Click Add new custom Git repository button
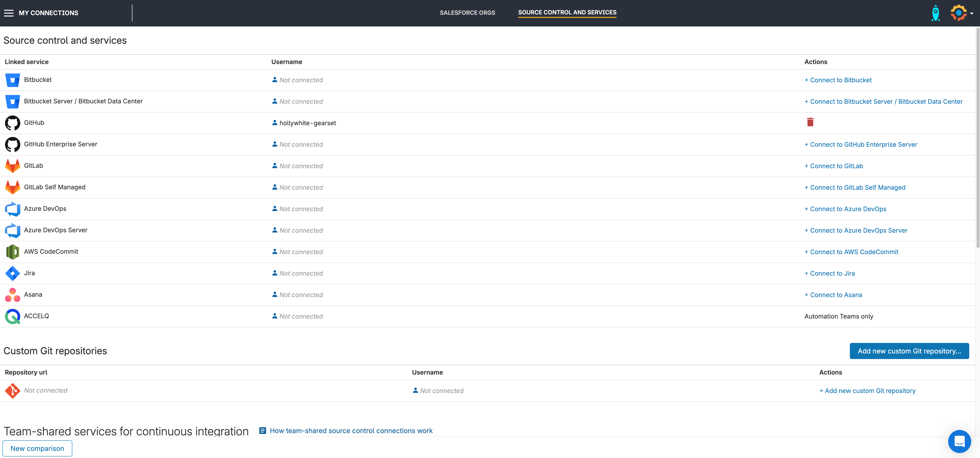Image resolution: width=980 pixels, height=458 pixels. pos(909,351)
